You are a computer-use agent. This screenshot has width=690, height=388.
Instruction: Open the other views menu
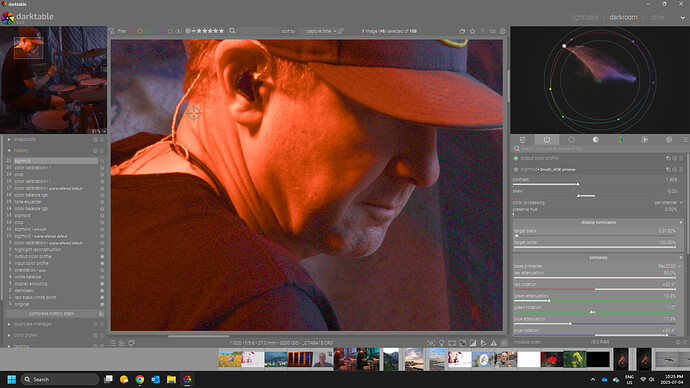coord(657,17)
